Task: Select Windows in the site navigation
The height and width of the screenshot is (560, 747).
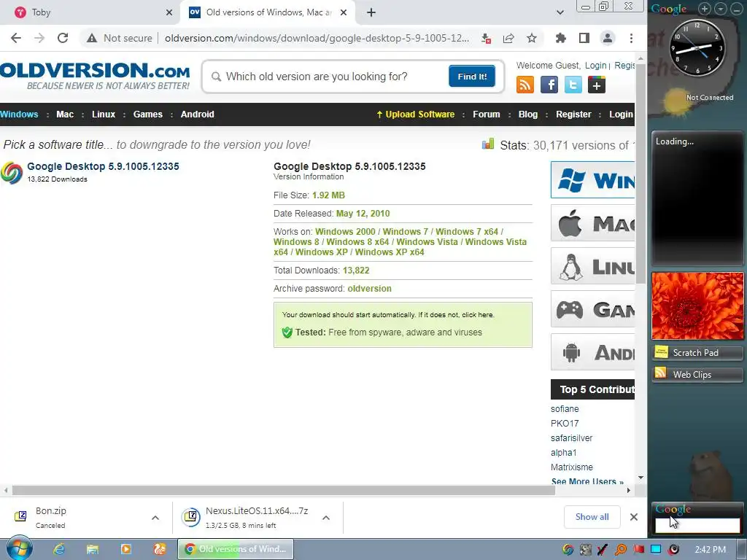Action: click(x=19, y=114)
